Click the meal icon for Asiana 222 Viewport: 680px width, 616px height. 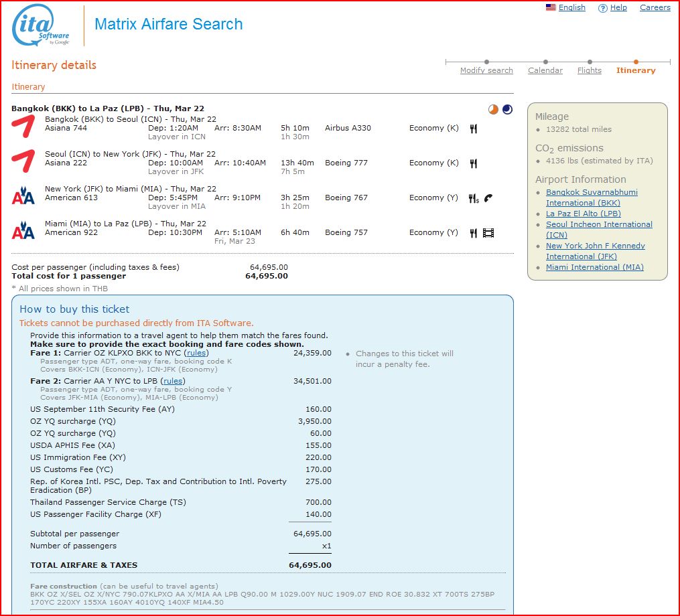tap(474, 163)
